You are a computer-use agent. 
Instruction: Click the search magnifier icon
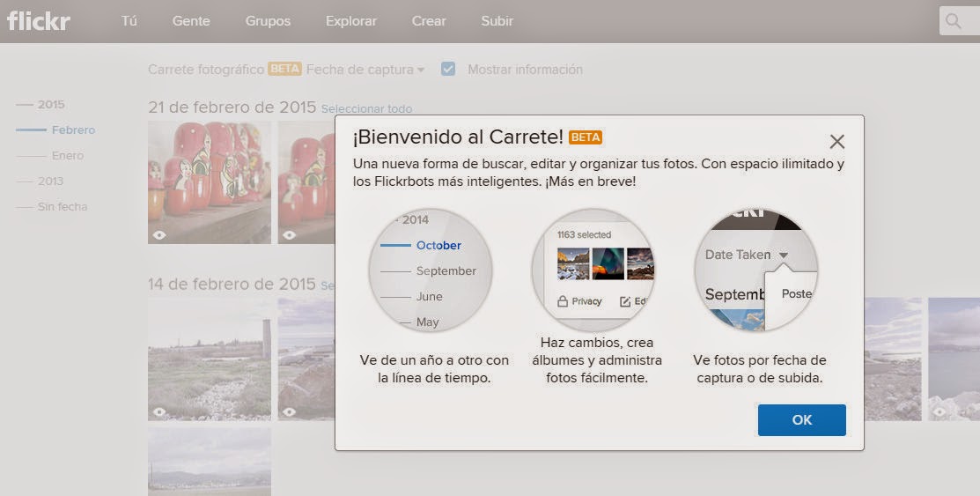tap(953, 20)
